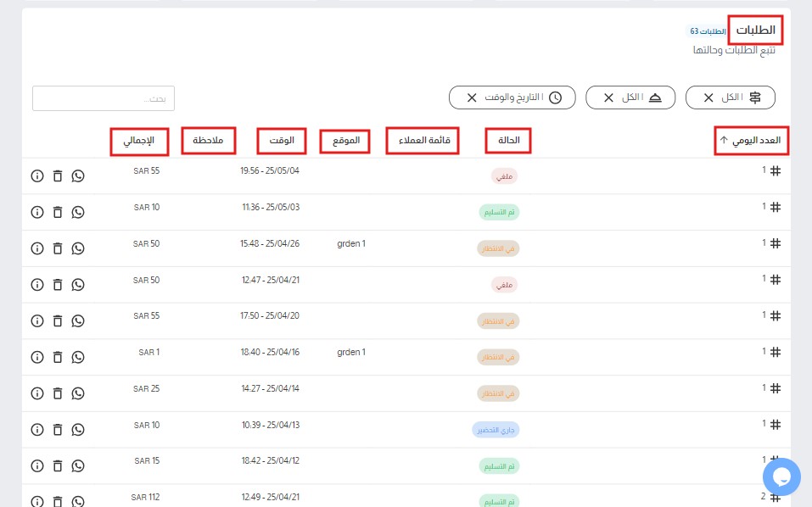Delete the order placed at 11:36 on 25/05/03

coord(58,212)
